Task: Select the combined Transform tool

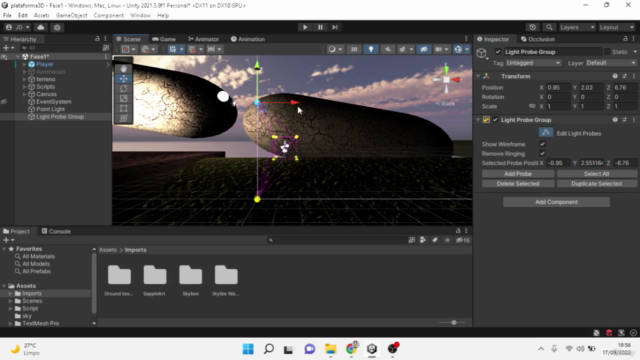Action: [x=124, y=118]
